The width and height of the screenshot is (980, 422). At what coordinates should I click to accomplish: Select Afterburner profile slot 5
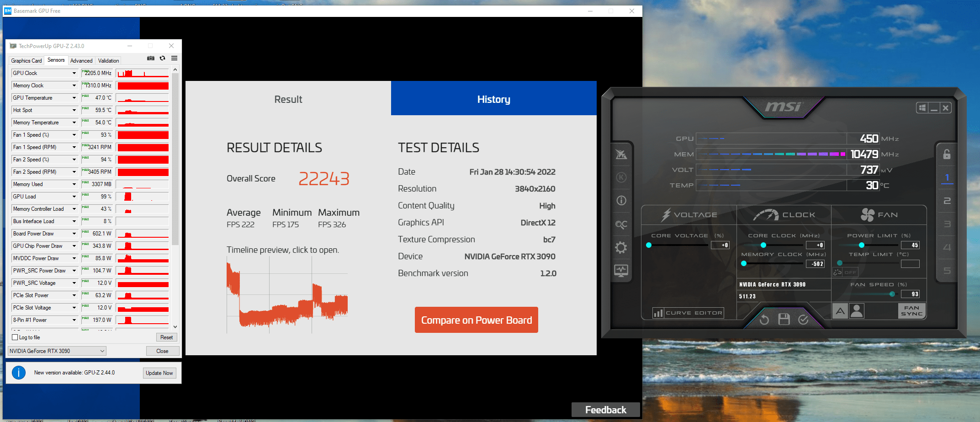coord(947,271)
